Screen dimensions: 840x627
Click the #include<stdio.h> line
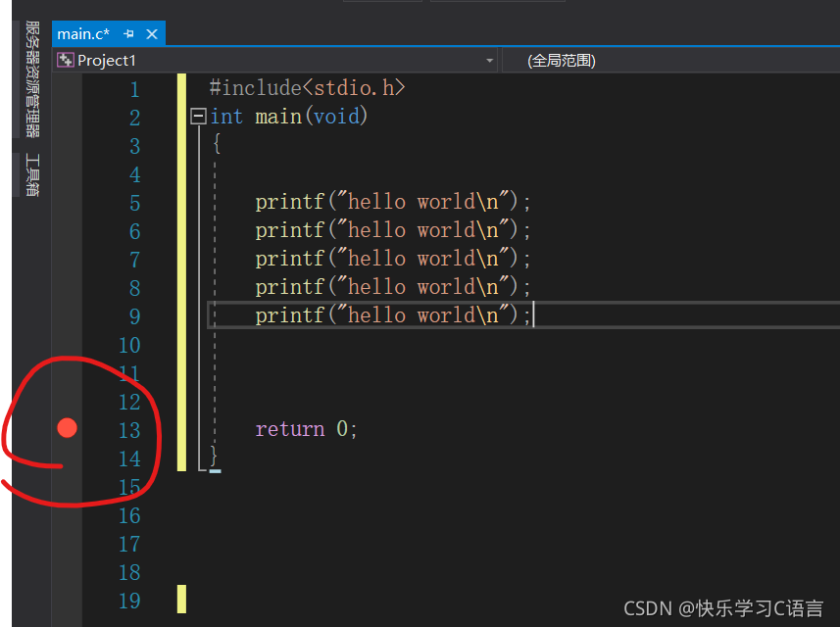(x=307, y=88)
